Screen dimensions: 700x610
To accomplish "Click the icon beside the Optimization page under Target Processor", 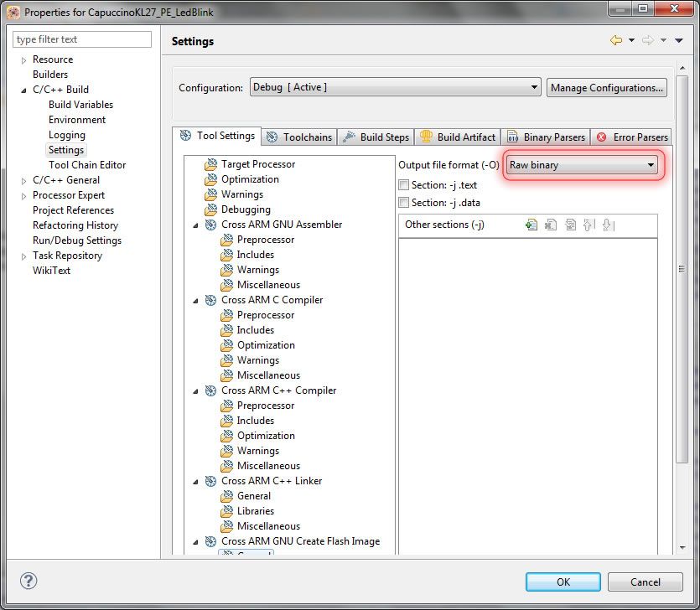I will (210, 179).
